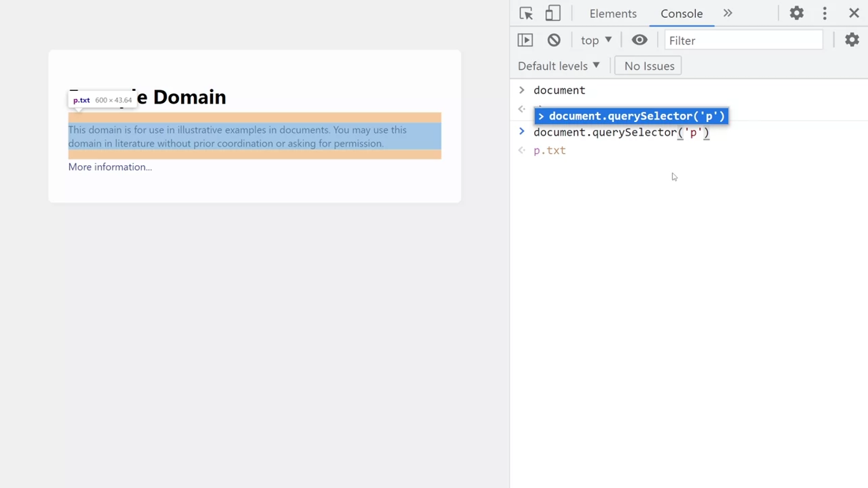
Task: Follow the More information... link
Action: point(110,167)
